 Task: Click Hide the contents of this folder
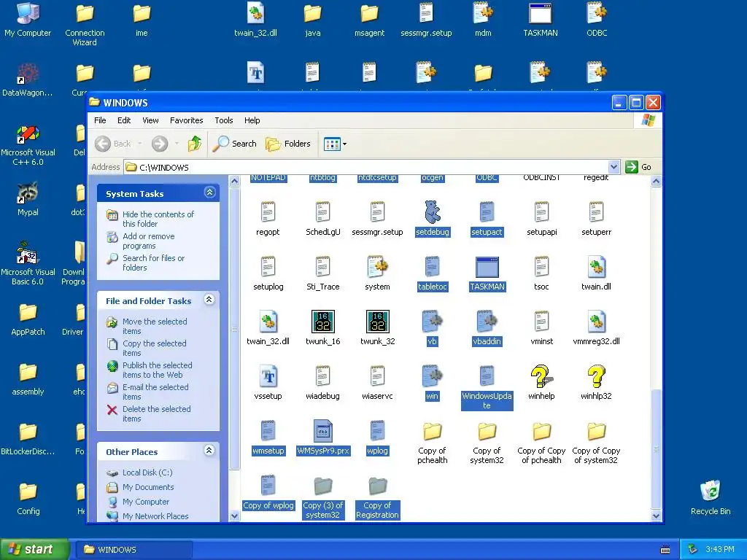(158, 219)
